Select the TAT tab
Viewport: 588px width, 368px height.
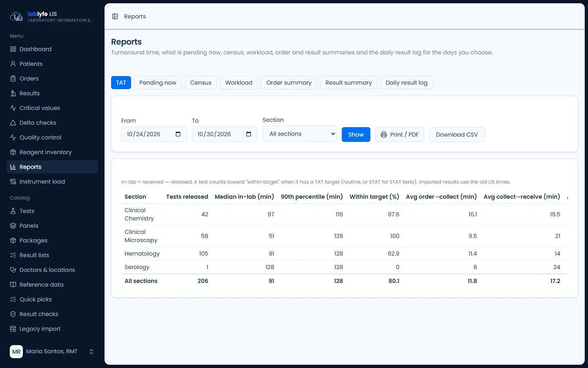coord(121,83)
